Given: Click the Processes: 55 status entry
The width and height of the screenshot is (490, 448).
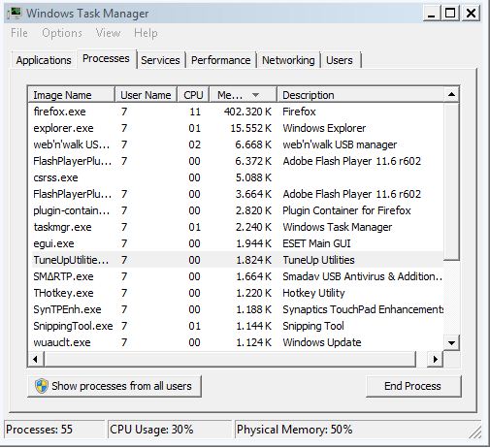Looking at the screenshot, I should [54, 430].
